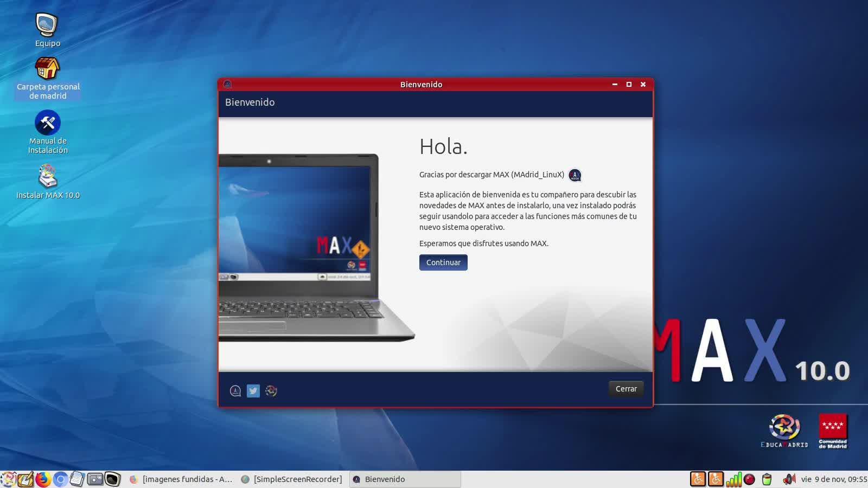Click the Bienvenido header inside the dialog
This screenshot has width=868, height=488.
click(250, 102)
